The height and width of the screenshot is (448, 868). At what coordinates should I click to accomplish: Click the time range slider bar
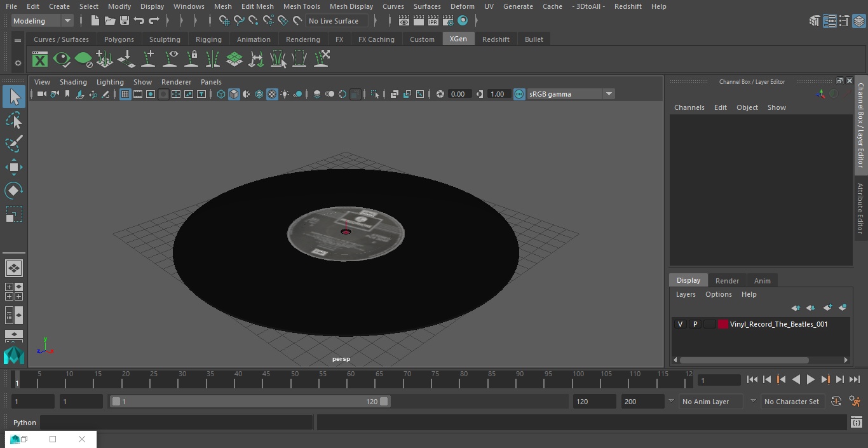250,402
